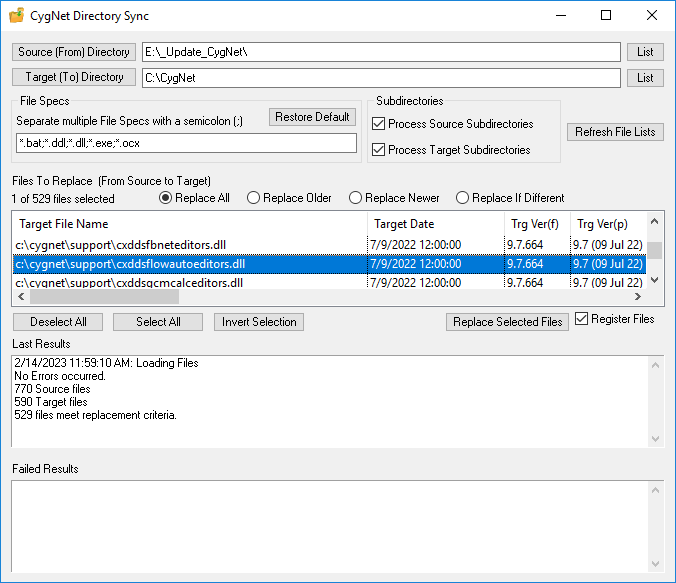Click Replace Selected Files button

point(507,322)
